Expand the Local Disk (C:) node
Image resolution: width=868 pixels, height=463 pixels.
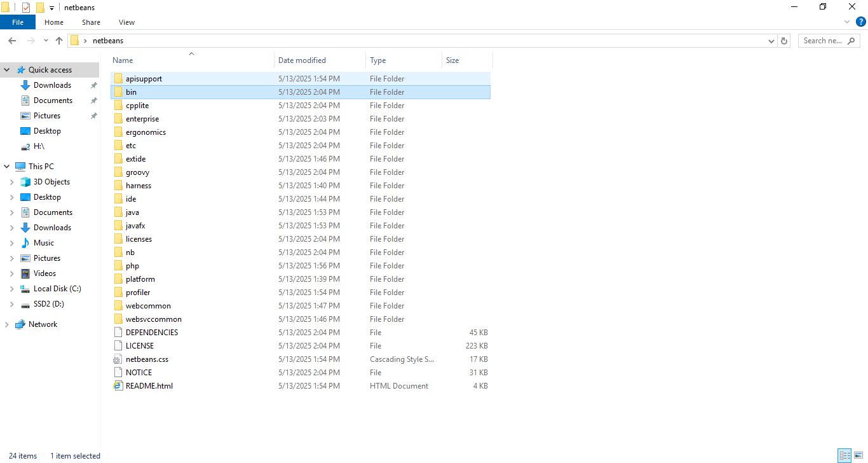[12, 289]
